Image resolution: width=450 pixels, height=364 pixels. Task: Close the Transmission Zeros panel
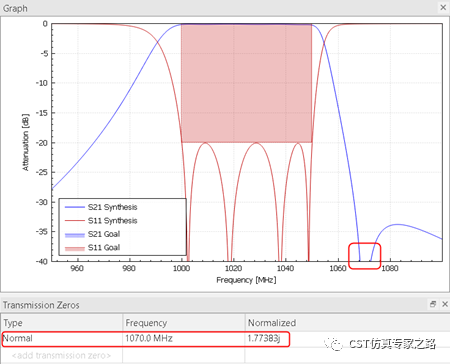445,304
